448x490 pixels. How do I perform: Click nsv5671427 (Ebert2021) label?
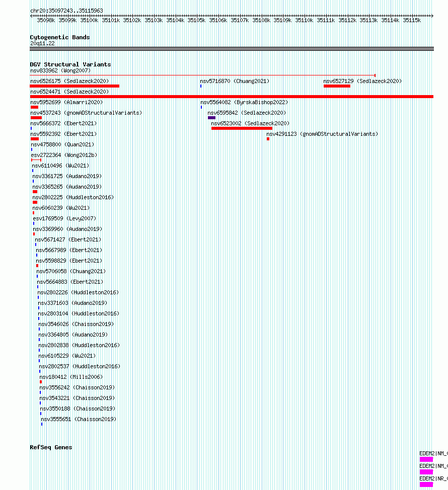68,239
